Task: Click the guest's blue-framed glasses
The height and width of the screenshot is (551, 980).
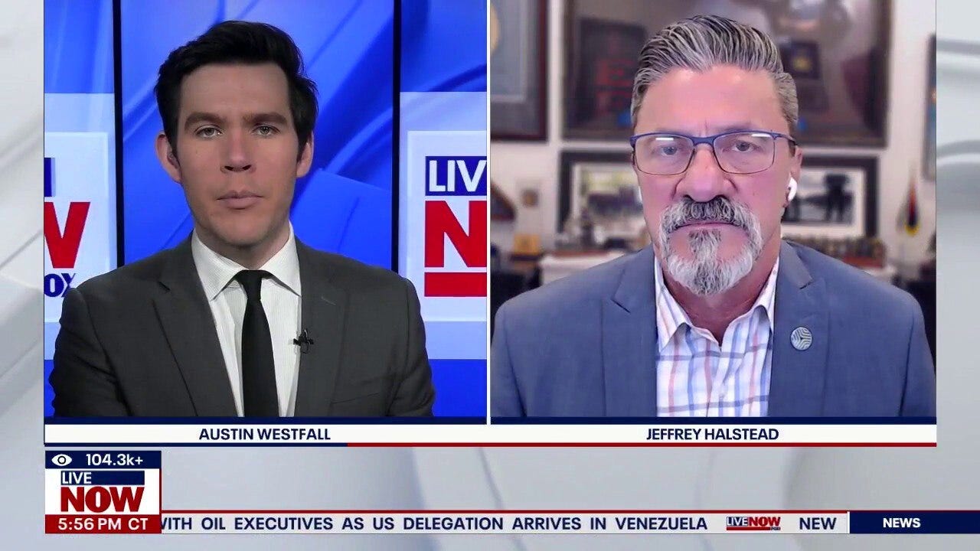Action: pos(711,153)
